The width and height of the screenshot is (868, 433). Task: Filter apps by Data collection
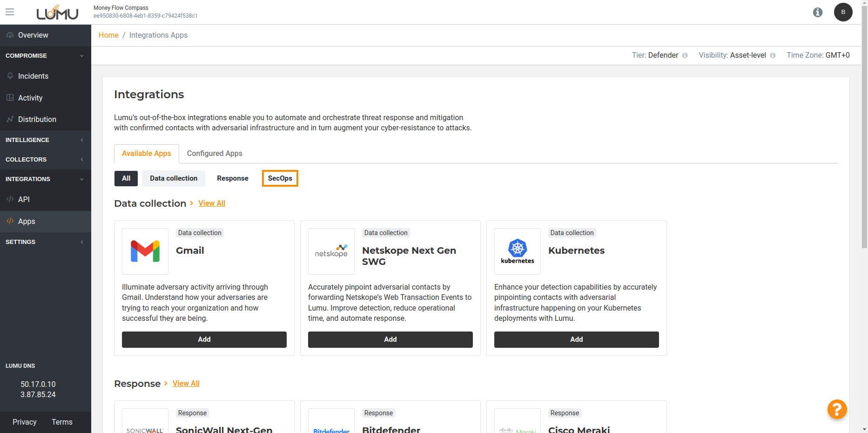click(x=174, y=178)
